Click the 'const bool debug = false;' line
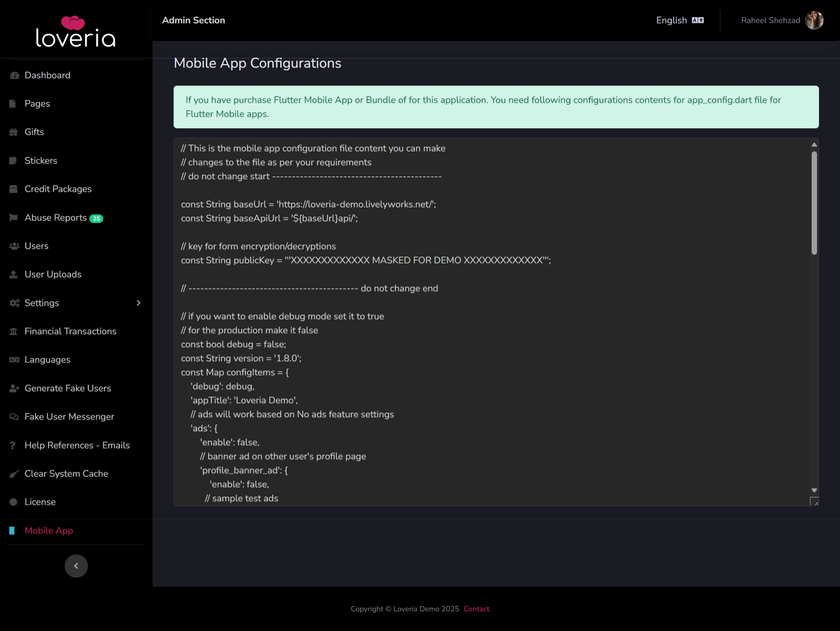840x631 pixels. coord(234,345)
